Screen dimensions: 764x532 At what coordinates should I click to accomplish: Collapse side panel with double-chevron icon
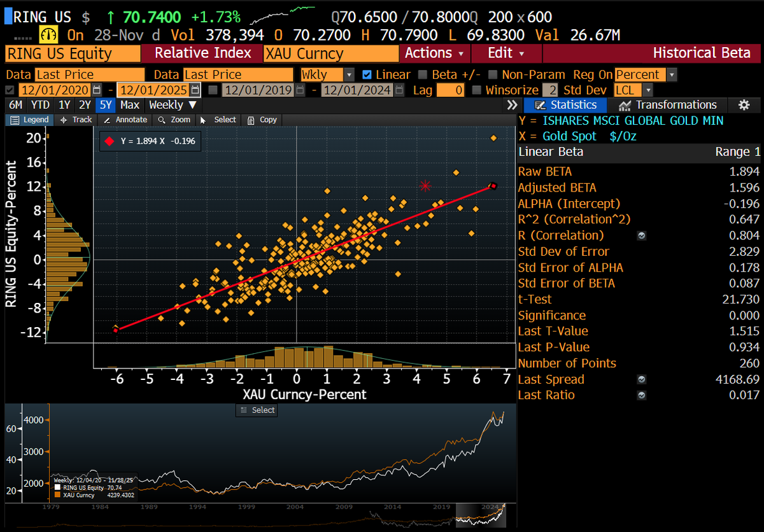(x=511, y=105)
